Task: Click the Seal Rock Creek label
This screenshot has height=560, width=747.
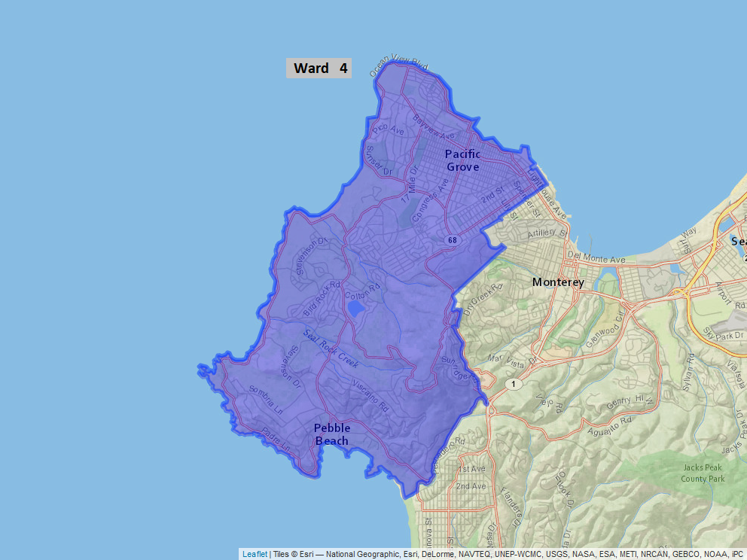Action: 331,348
